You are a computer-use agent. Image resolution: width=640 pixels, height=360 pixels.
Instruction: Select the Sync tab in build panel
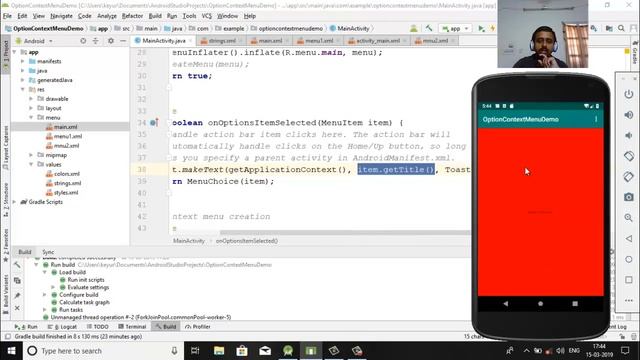click(x=48, y=252)
